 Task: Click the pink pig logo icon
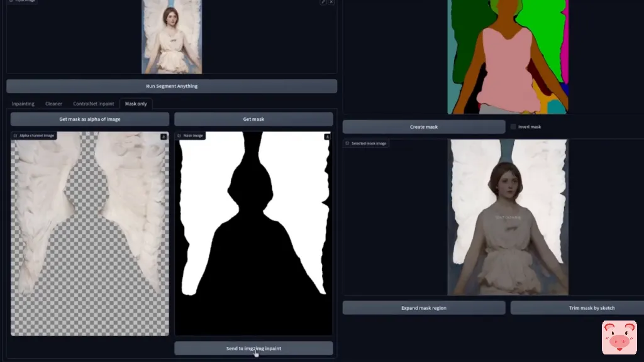tap(619, 337)
